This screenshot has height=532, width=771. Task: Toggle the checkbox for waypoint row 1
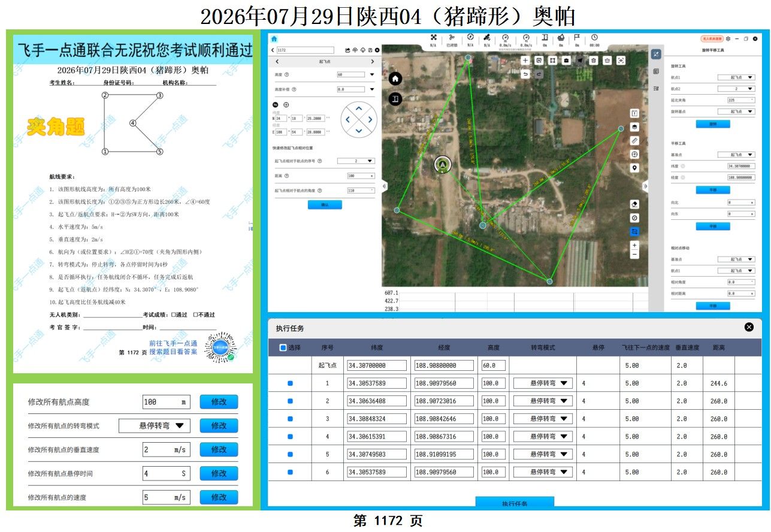[291, 383]
